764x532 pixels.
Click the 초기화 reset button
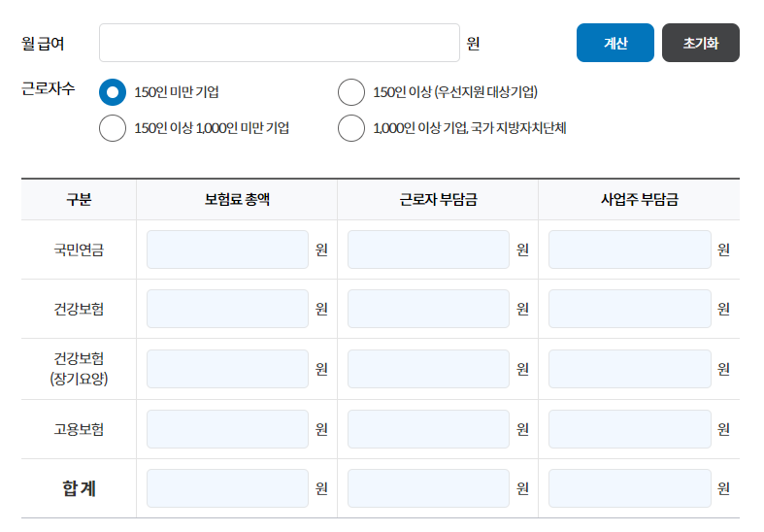[700, 43]
